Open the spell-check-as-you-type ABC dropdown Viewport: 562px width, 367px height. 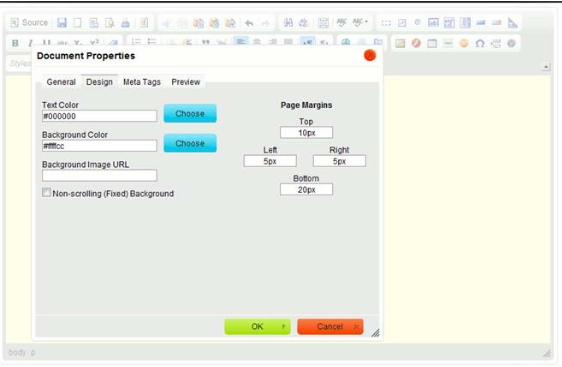(360, 23)
